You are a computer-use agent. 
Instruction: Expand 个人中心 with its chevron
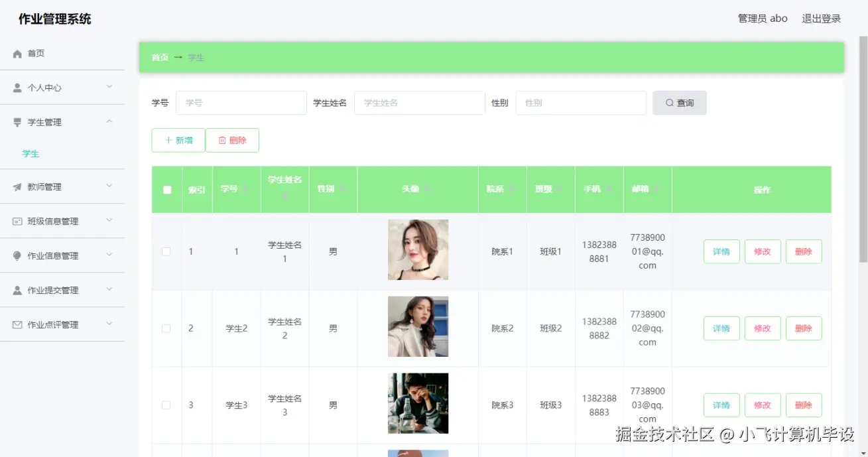109,87
